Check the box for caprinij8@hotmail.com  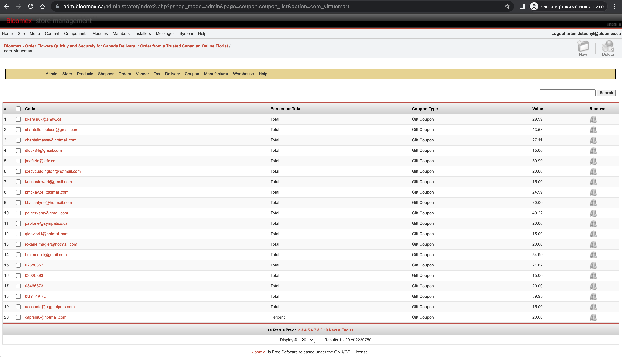(x=18, y=317)
